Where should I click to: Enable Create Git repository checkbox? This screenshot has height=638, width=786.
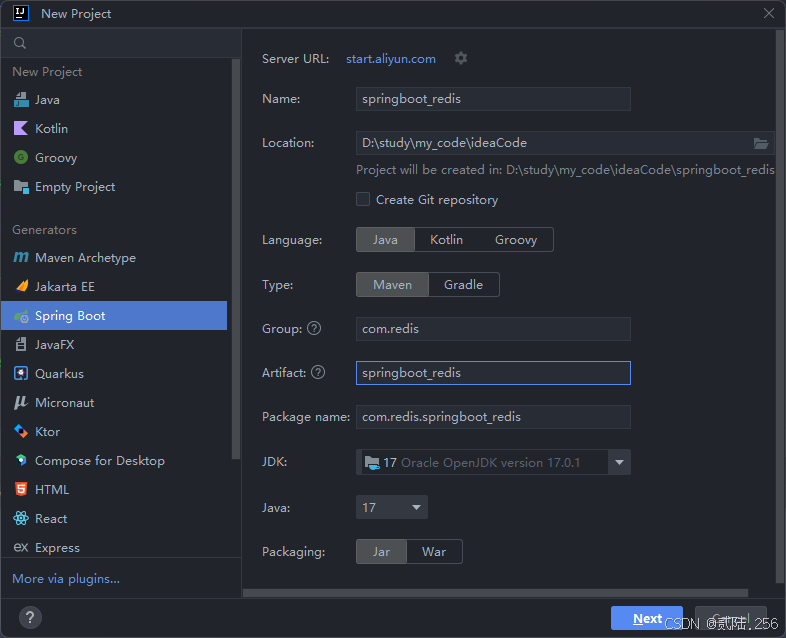coord(363,199)
